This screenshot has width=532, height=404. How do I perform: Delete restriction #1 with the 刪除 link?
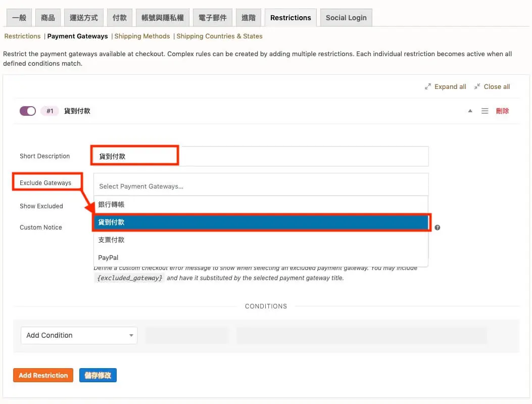(503, 111)
